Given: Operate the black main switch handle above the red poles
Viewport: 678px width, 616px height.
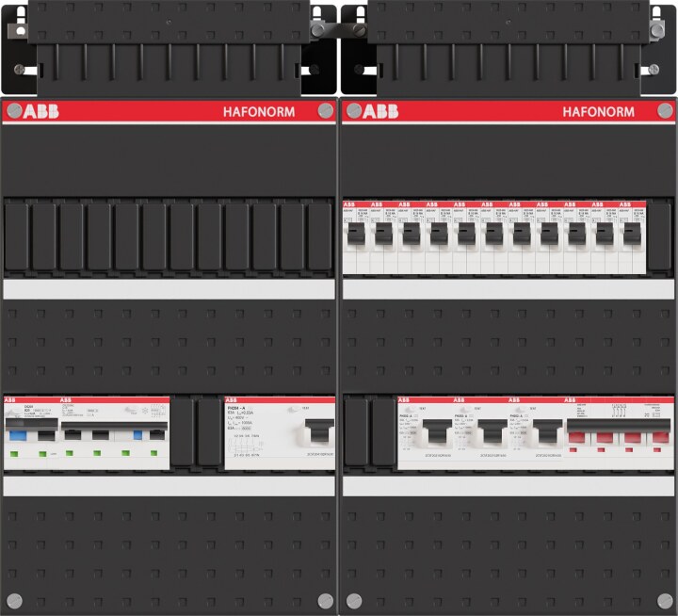Looking at the screenshot, I should tap(619, 425).
